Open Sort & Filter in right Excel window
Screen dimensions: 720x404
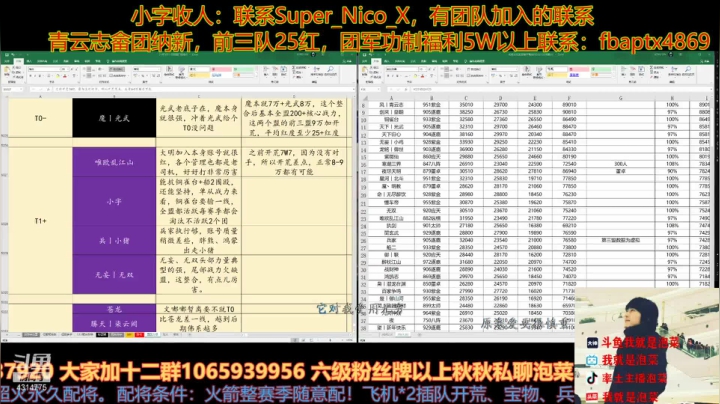click(675, 72)
